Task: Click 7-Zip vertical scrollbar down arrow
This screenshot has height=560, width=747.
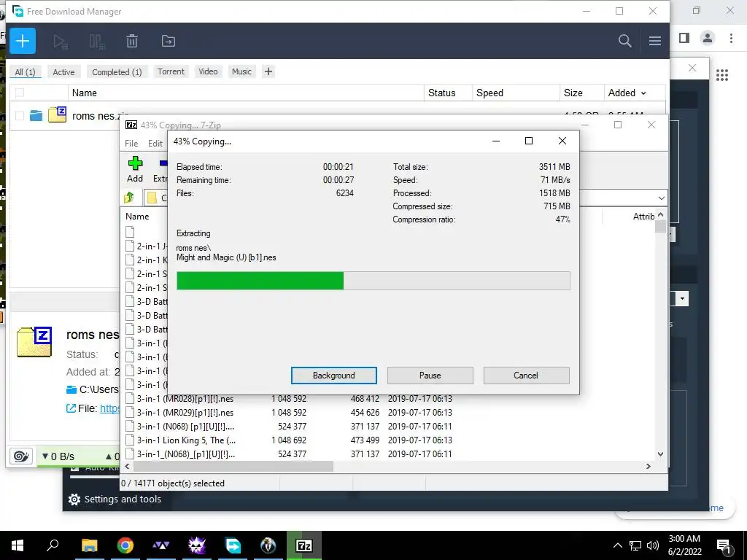Action: (660, 454)
